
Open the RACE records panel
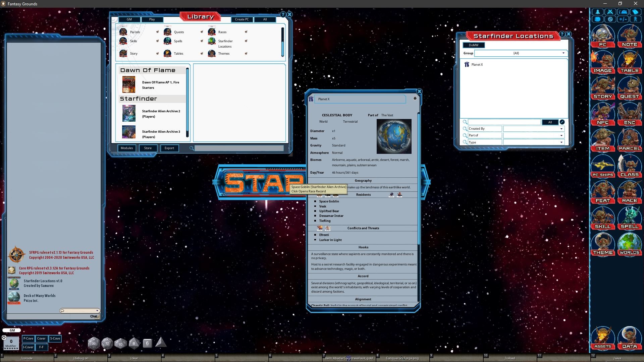(629, 191)
